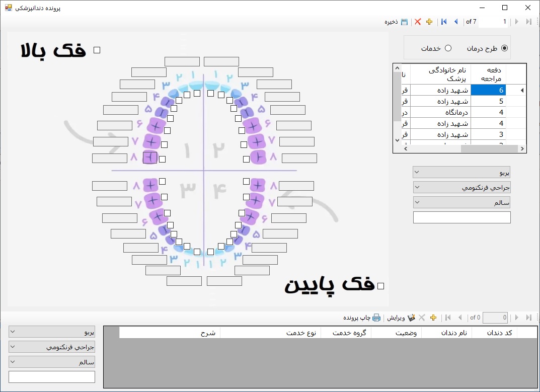This screenshot has width=540, height=392.
Task: Click the yellow plus add icon in top toolbar
Action: tap(429, 22)
